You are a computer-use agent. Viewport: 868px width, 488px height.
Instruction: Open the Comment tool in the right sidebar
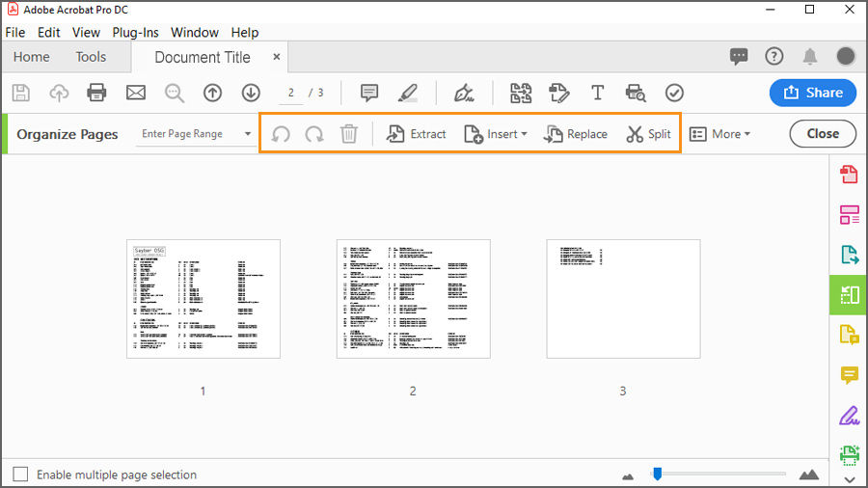849,375
